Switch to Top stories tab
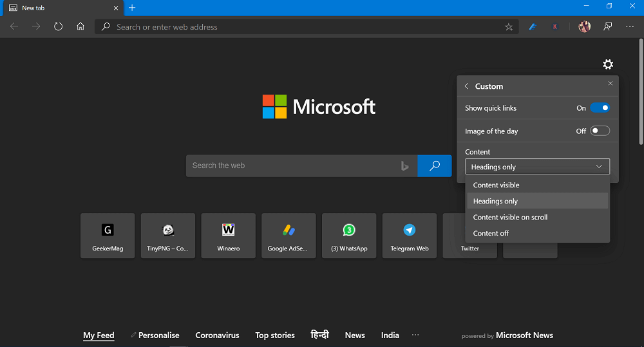 tap(275, 335)
